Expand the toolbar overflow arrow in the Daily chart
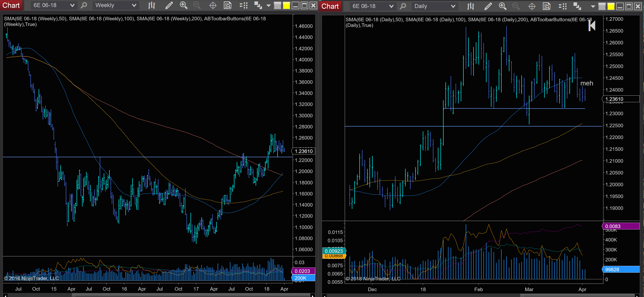 click(x=593, y=7)
